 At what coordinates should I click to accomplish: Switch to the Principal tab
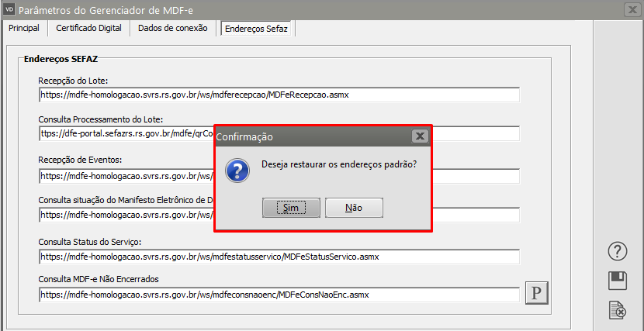coord(24,29)
